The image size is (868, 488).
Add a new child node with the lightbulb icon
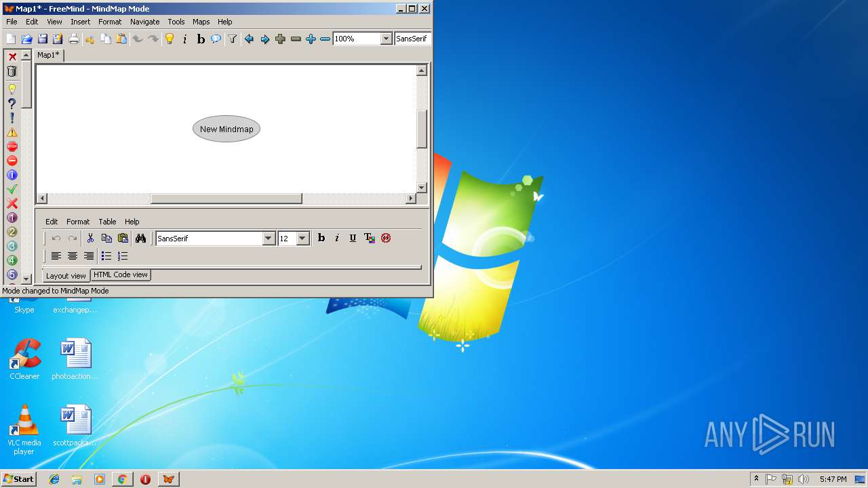click(x=170, y=39)
